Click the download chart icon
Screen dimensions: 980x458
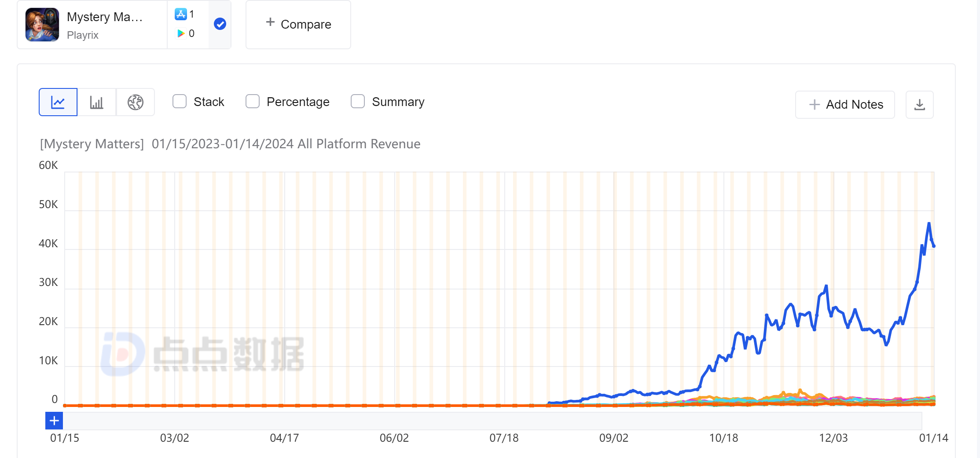coord(919,105)
